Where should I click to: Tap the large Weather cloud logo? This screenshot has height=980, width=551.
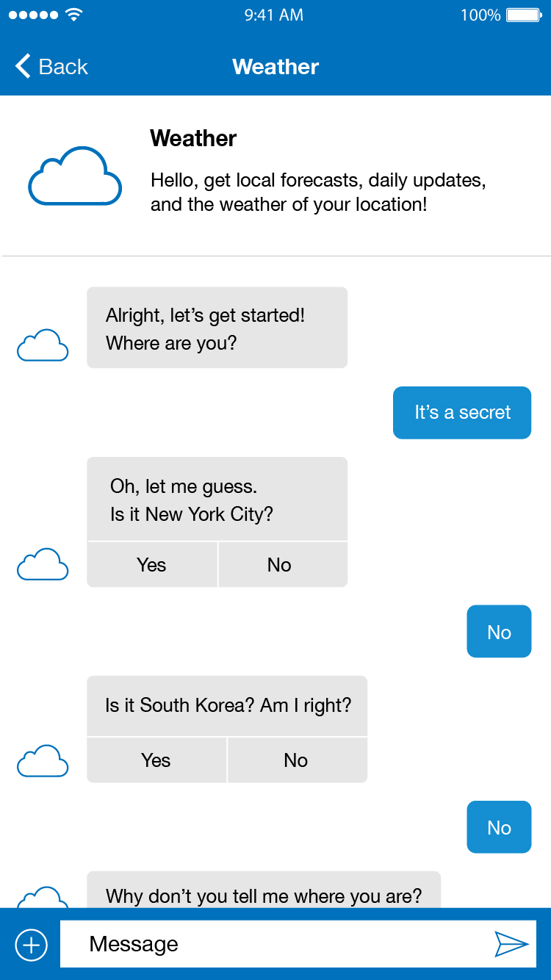pyautogui.click(x=75, y=176)
